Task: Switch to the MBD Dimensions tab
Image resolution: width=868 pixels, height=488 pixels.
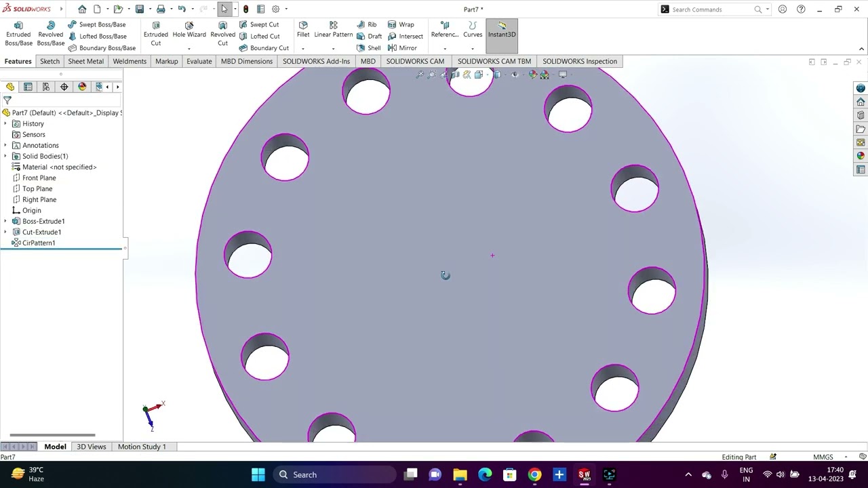Action: coord(247,61)
